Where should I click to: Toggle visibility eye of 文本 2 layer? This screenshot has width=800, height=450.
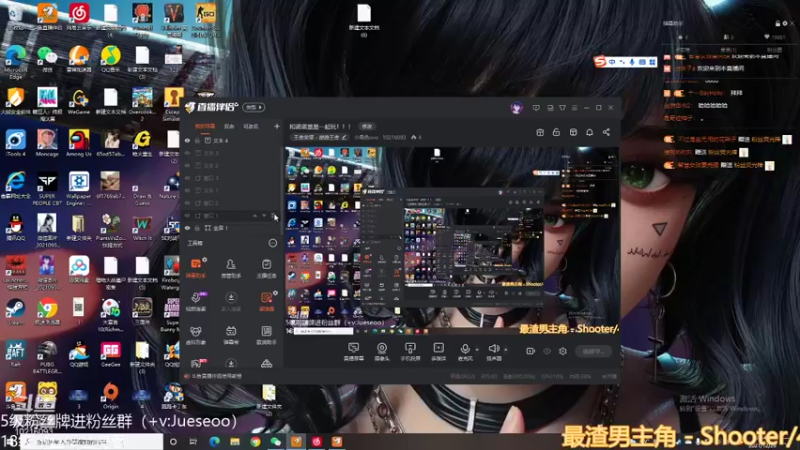coord(187,165)
